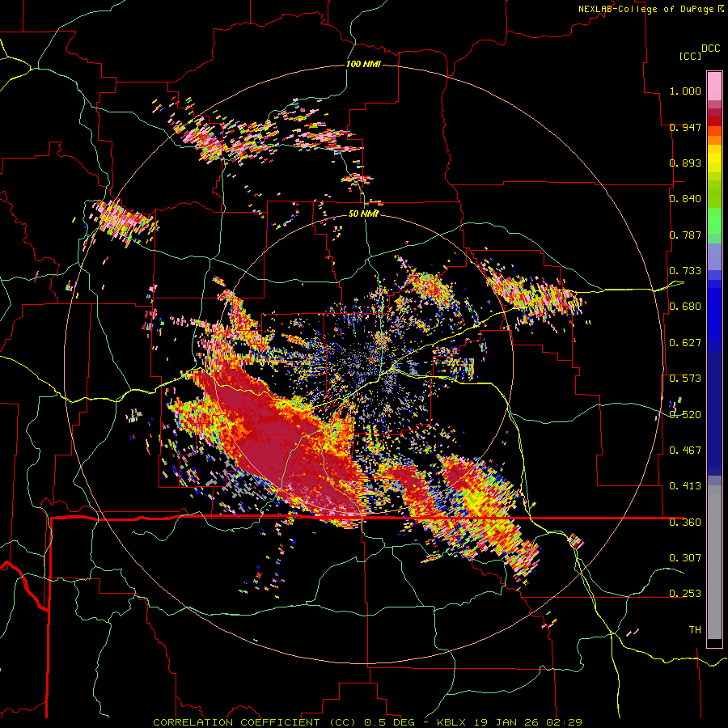This screenshot has width=728, height=728.
Task: Click the 1.000 value on the color scale
Action: (x=685, y=91)
